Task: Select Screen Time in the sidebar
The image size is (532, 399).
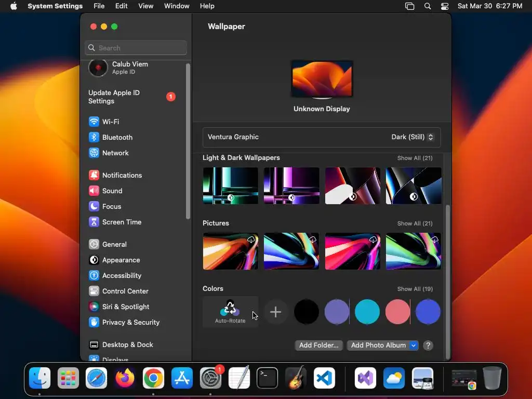Action: 115,222
